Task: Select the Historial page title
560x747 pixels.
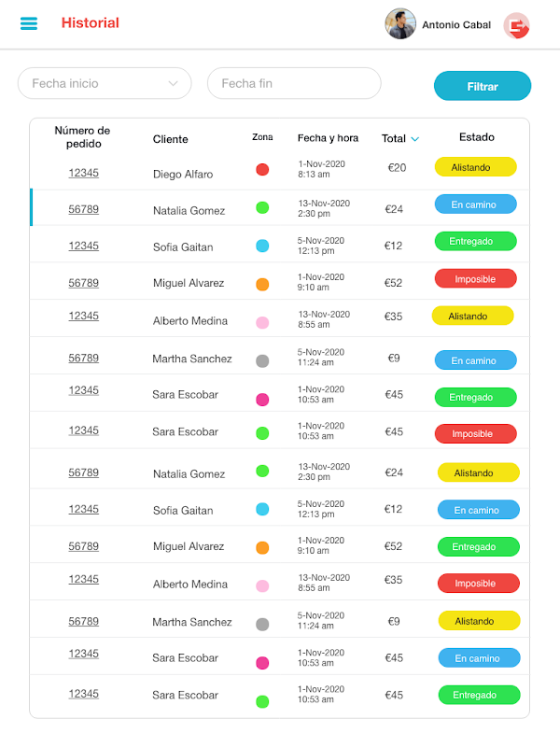Action: [x=91, y=23]
